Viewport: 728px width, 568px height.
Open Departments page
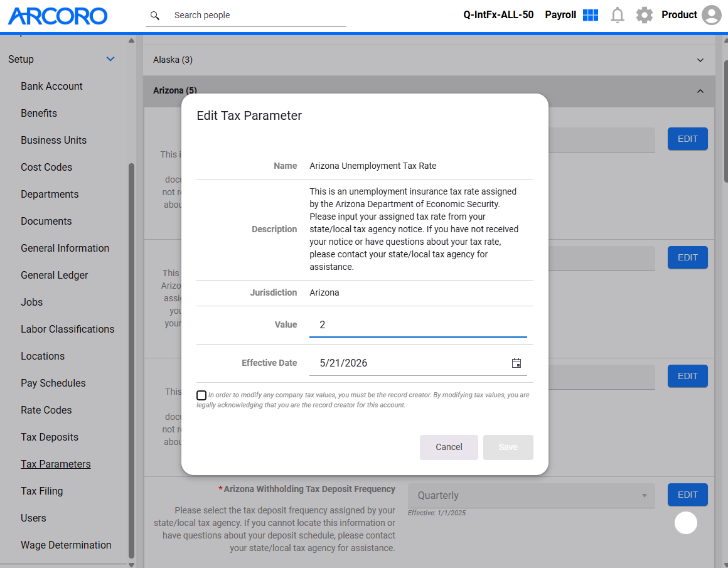tap(50, 194)
